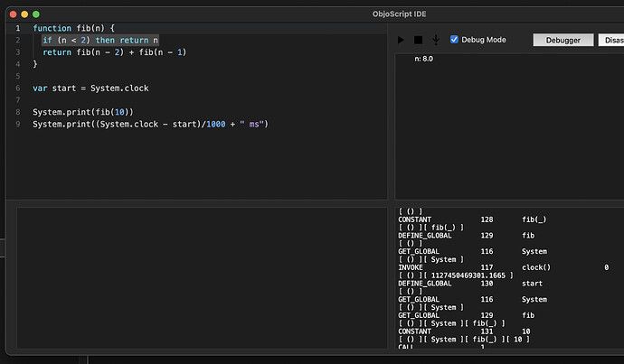The image size is (624, 364).
Task: Click the "return fib(n - 2) + fib(n - 1)" line
Action: pos(114,52)
